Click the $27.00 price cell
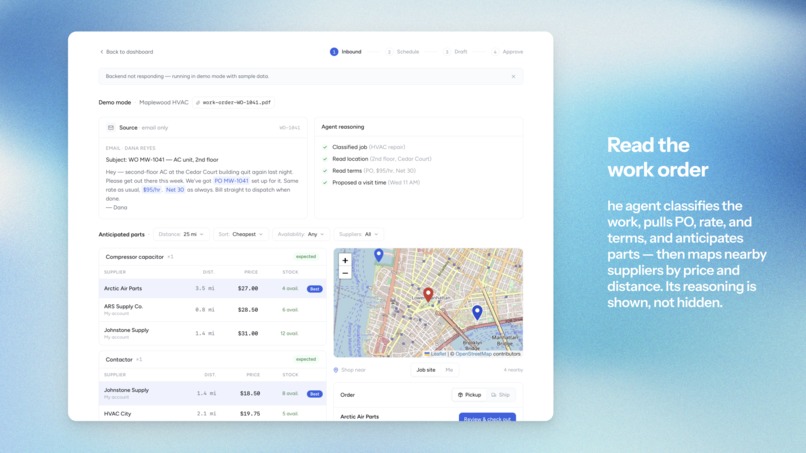The image size is (806, 453). coord(248,288)
